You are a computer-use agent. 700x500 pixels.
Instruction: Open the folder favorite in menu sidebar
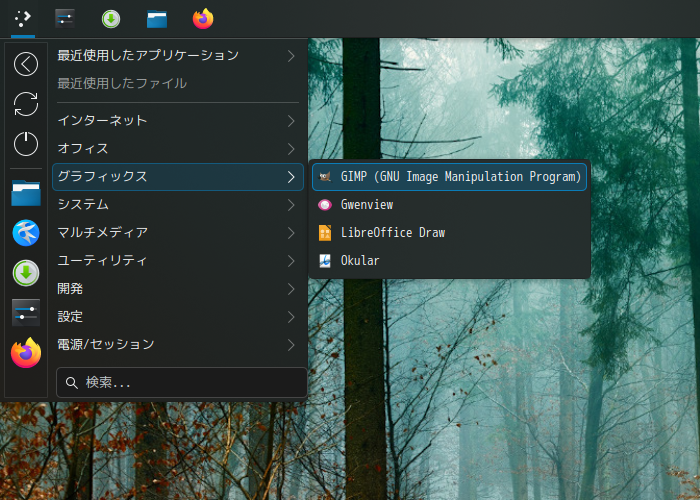click(x=26, y=193)
